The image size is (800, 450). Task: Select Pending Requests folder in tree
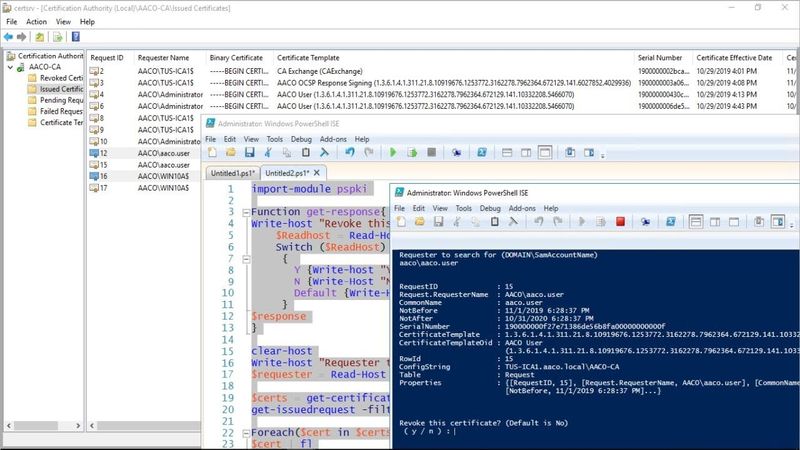pyautogui.click(x=56, y=100)
